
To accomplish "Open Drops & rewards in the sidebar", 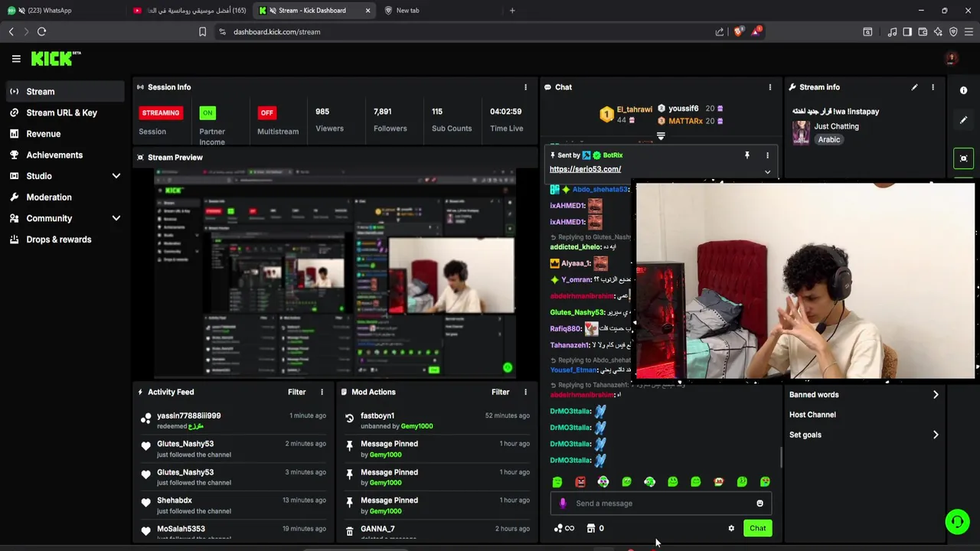I will pos(58,240).
